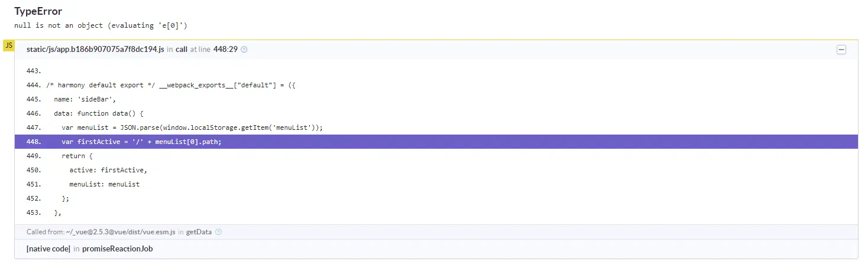Collapse the frame with the minus button
Screen dimensions: 868x265
click(841, 50)
